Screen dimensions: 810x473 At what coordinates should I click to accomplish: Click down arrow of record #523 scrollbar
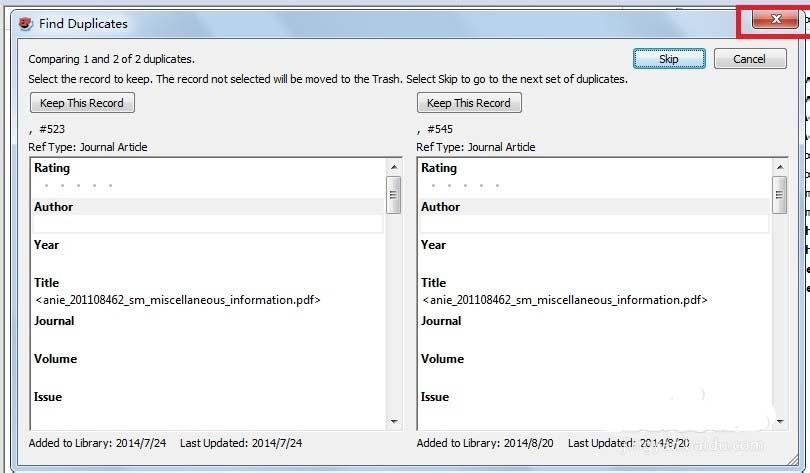(394, 422)
